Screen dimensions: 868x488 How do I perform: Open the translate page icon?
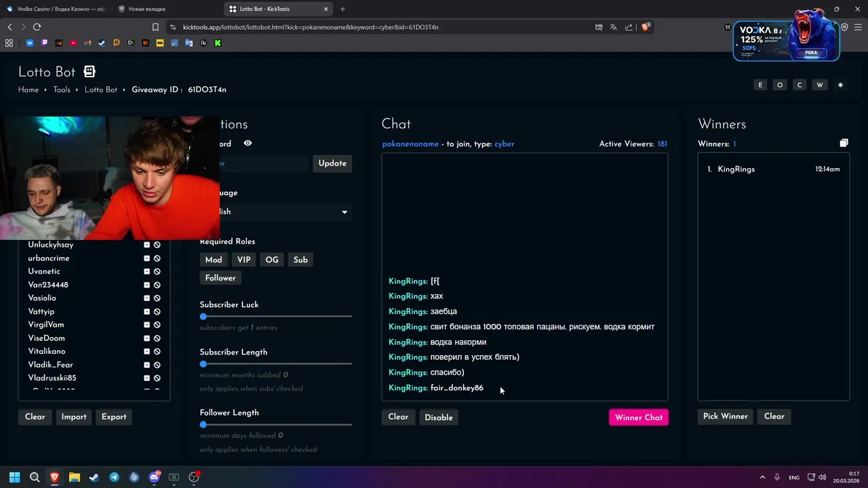click(614, 27)
